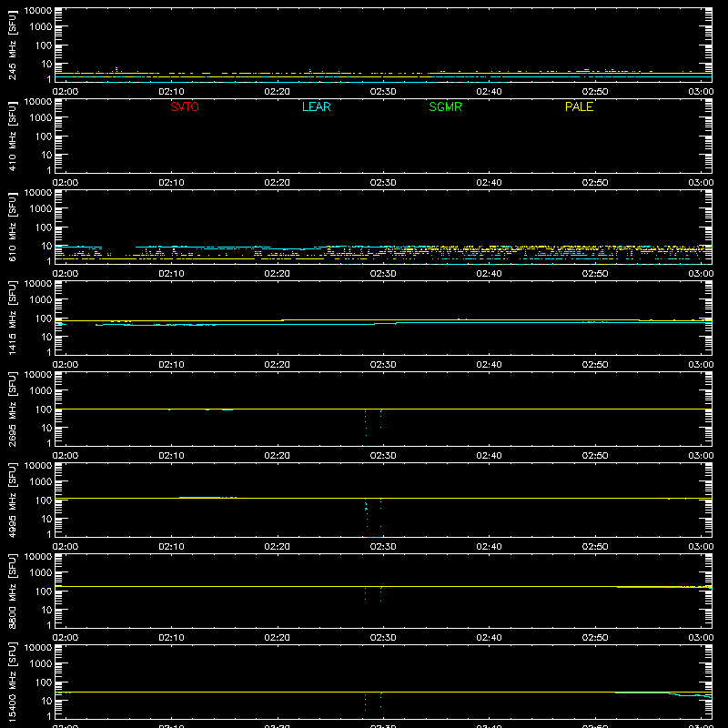Click 02:50 time label below 8800 MHz plot
The width and height of the screenshot is (728, 728).
click(595, 638)
